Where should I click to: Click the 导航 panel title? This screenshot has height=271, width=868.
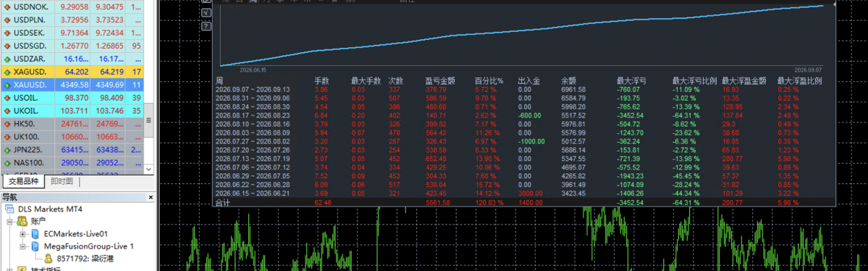point(9,197)
